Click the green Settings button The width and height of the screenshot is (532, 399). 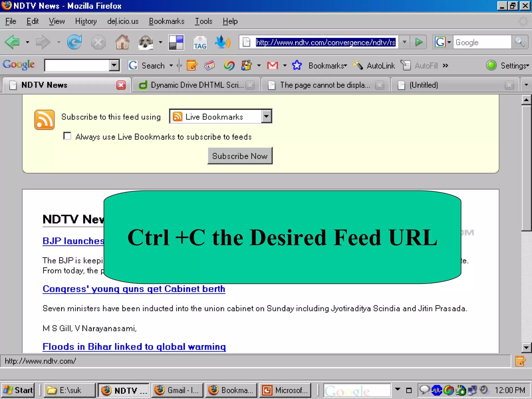[x=508, y=65]
